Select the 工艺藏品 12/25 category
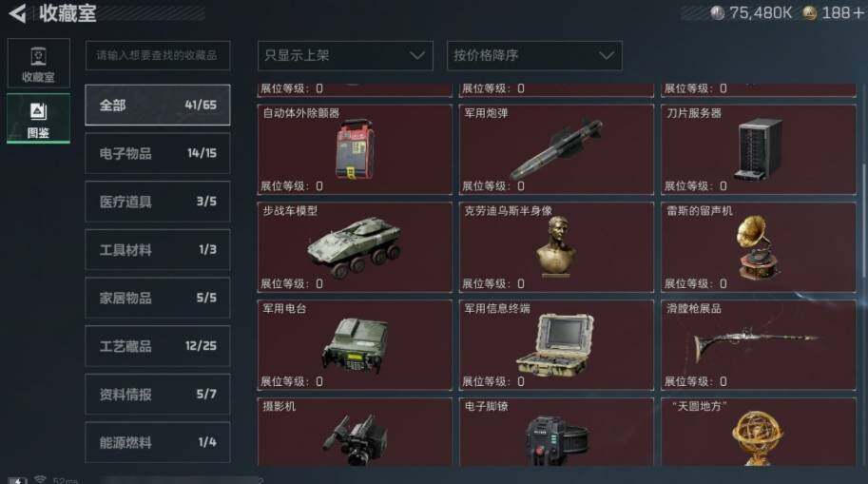Image resolution: width=868 pixels, height=484 pixels. coord(158,346)
